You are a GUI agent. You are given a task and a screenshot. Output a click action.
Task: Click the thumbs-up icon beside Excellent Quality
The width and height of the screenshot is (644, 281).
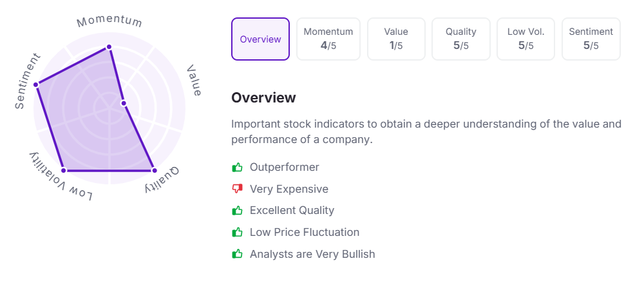click(237, 211)
